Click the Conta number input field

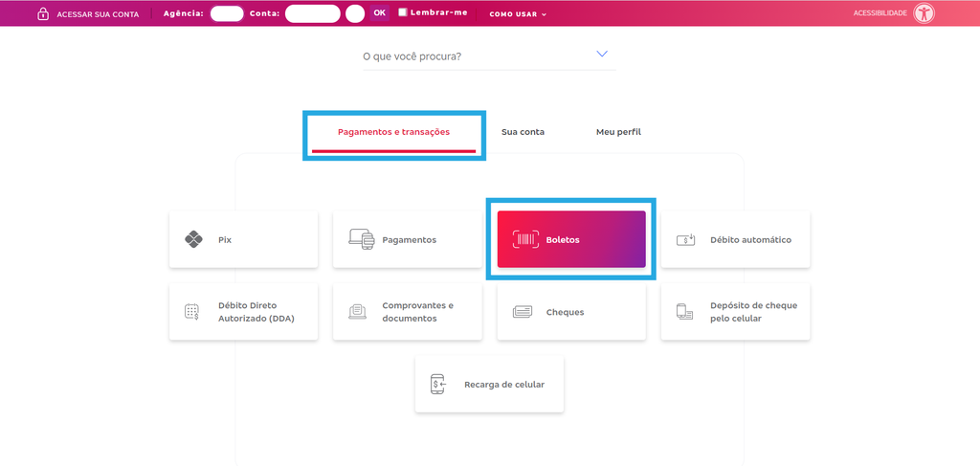313,13
